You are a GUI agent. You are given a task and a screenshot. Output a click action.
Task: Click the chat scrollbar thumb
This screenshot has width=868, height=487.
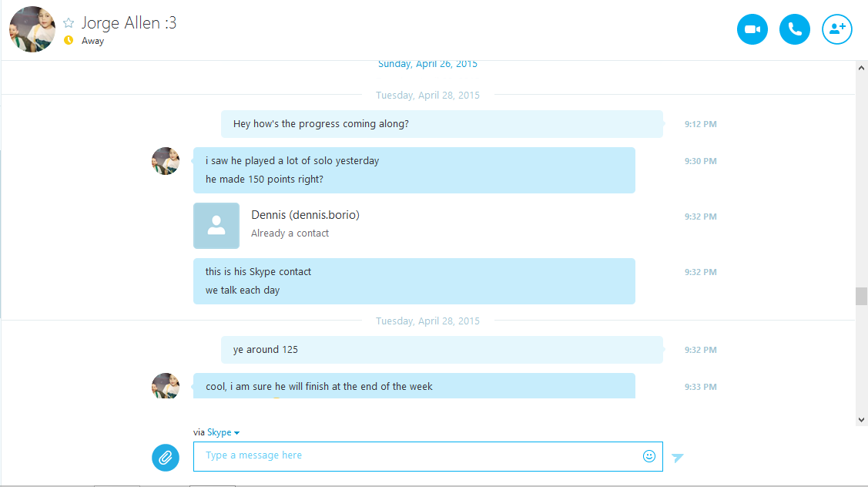[x=861, y=296]
